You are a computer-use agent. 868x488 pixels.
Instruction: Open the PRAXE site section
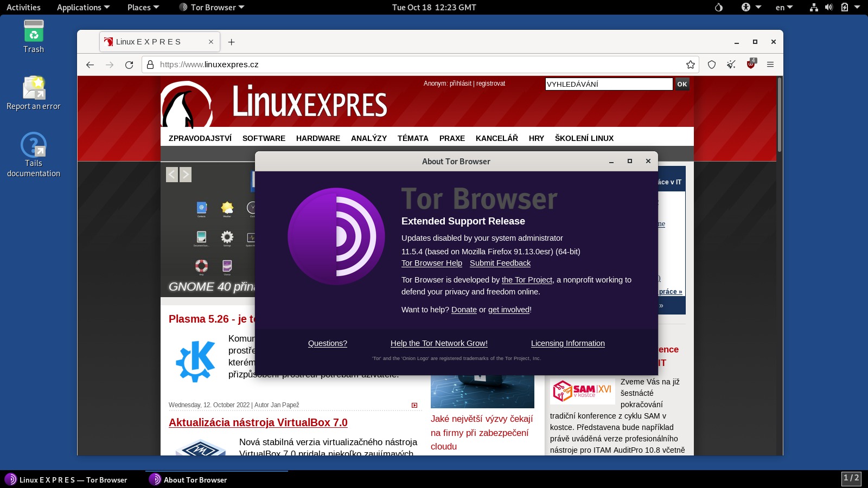[x=452, y=138]
